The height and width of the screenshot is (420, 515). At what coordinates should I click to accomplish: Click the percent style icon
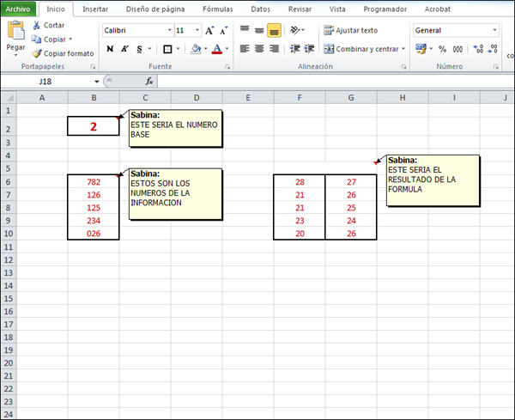pos(442,49)
